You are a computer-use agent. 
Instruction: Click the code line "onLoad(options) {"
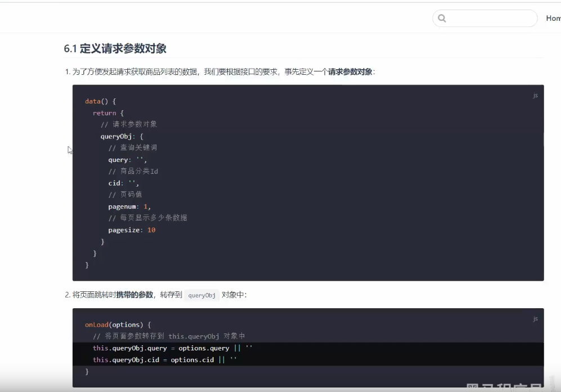pos(118,325)
